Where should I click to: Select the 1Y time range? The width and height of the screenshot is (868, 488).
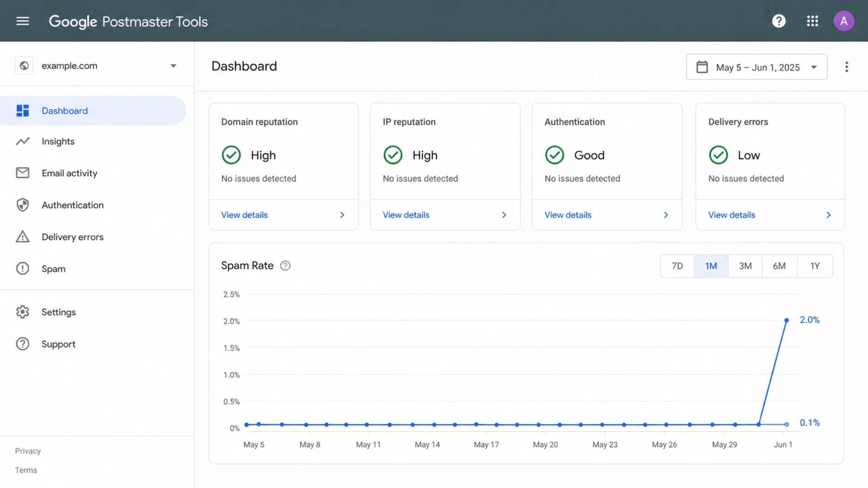click(815, 266)
